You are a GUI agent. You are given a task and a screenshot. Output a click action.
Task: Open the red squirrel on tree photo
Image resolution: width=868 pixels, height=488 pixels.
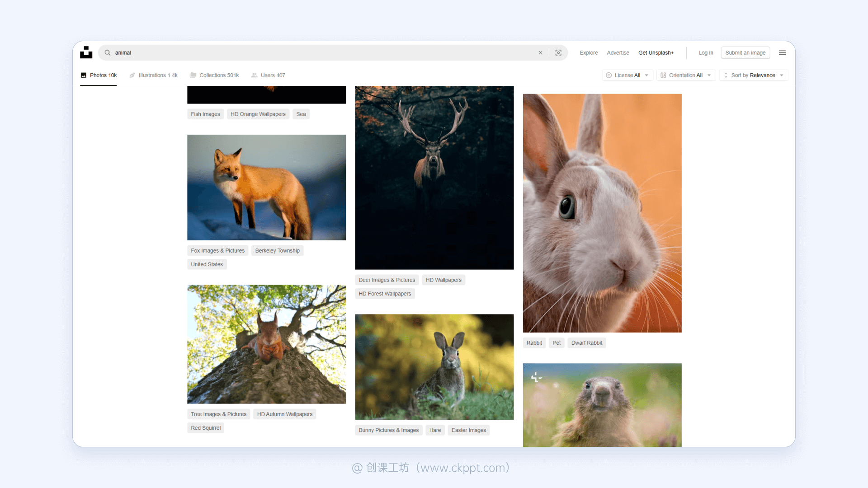[267, 344]
